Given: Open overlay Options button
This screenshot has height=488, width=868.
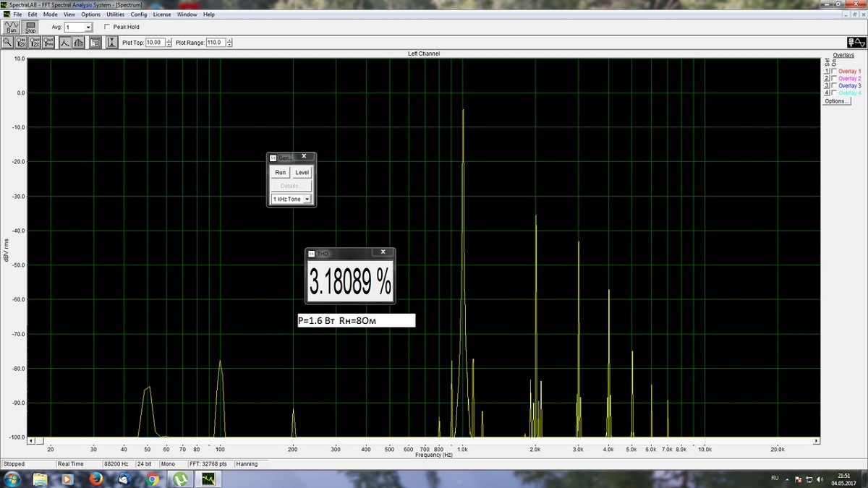Looking at the screenshot, I should click(836, 101).
